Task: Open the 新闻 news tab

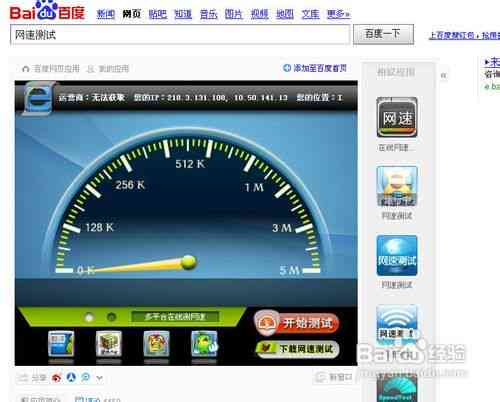Action: click(106, 14)
